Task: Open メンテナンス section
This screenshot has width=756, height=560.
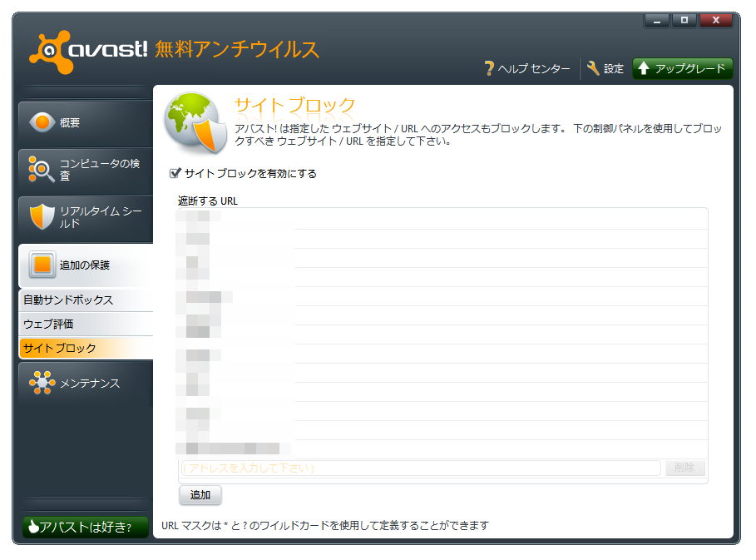Action: point(86,383)
